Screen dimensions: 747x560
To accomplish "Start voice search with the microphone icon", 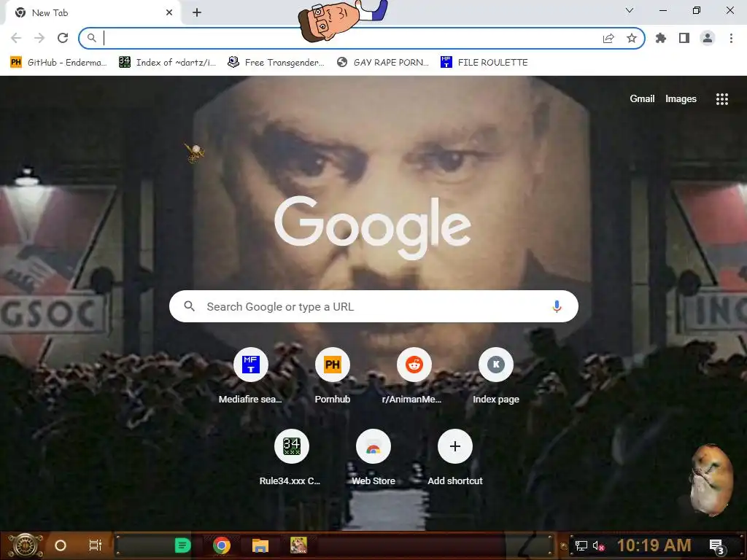I will [557, 306].
